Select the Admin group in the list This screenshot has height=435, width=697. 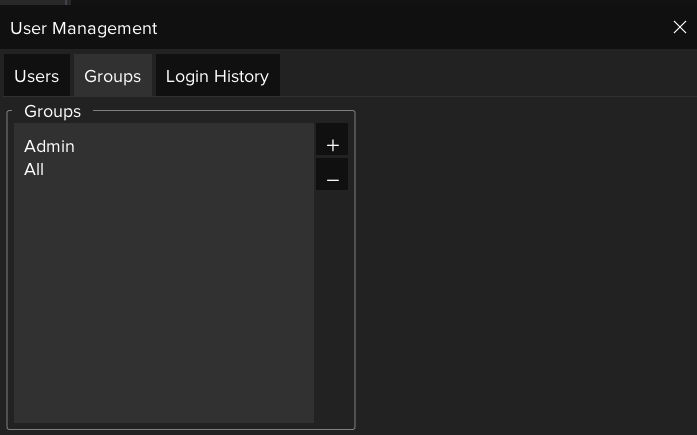click(x=49, y=146)
